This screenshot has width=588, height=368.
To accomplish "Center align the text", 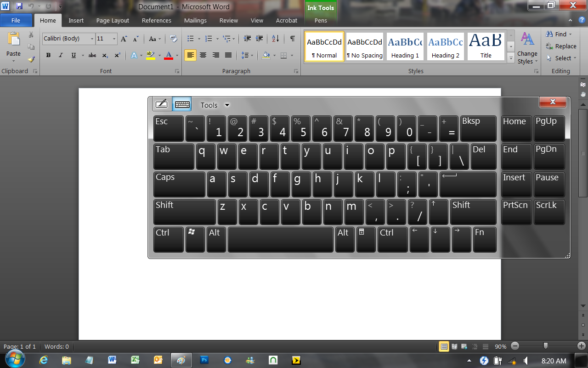I will click(x=203, y=55).
